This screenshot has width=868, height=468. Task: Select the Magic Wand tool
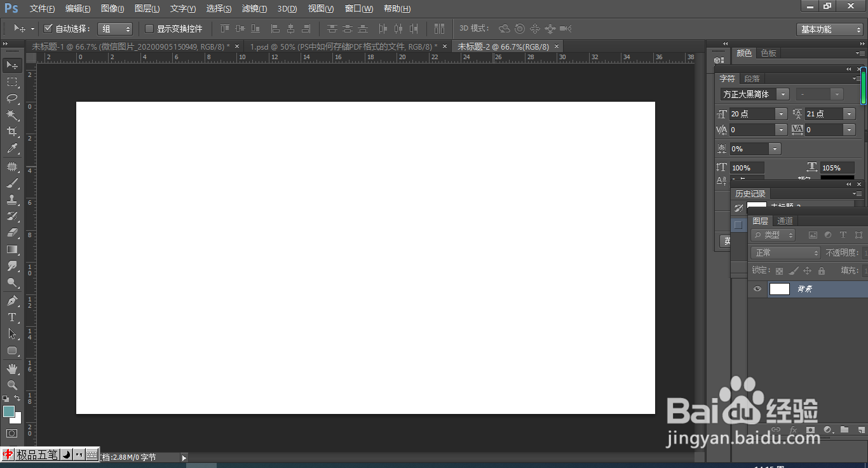[x=12, y=115]
